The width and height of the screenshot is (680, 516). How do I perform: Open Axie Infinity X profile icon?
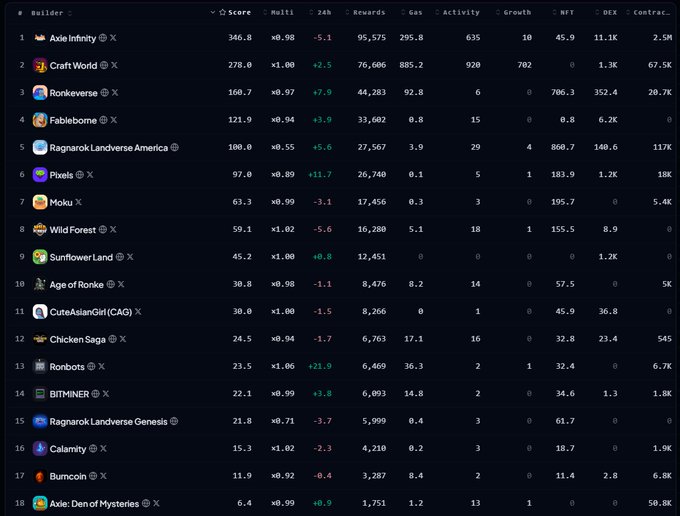pyautogui.click(x=113, y=38)
